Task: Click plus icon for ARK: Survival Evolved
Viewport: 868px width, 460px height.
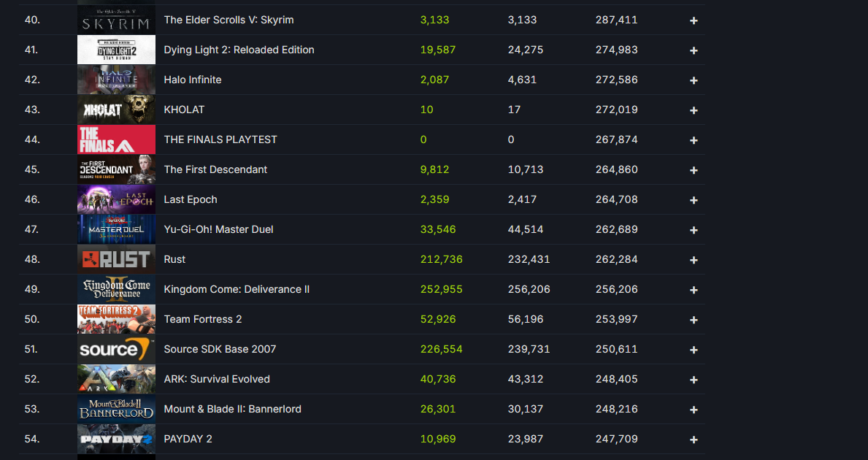Action: (694, 379)
